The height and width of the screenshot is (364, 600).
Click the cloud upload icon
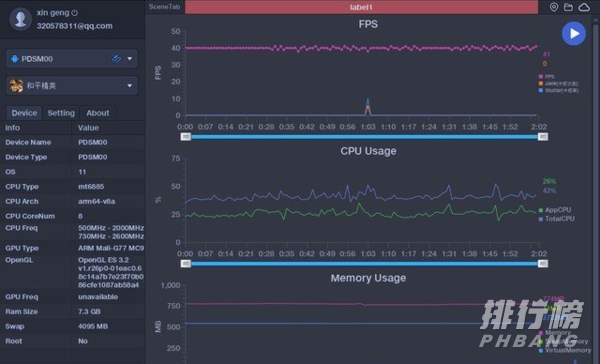click(584, 7)
